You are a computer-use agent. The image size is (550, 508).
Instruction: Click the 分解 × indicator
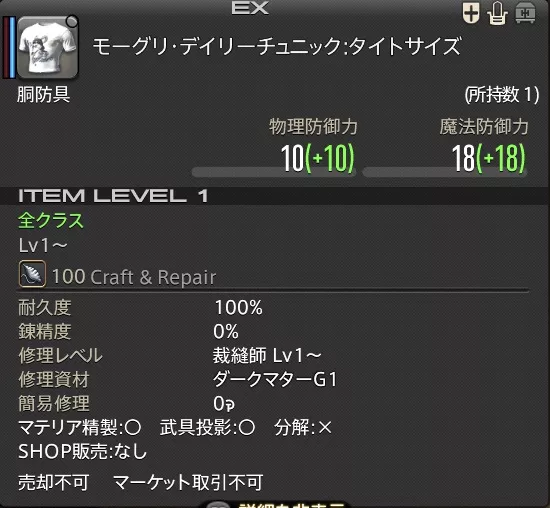325,428
